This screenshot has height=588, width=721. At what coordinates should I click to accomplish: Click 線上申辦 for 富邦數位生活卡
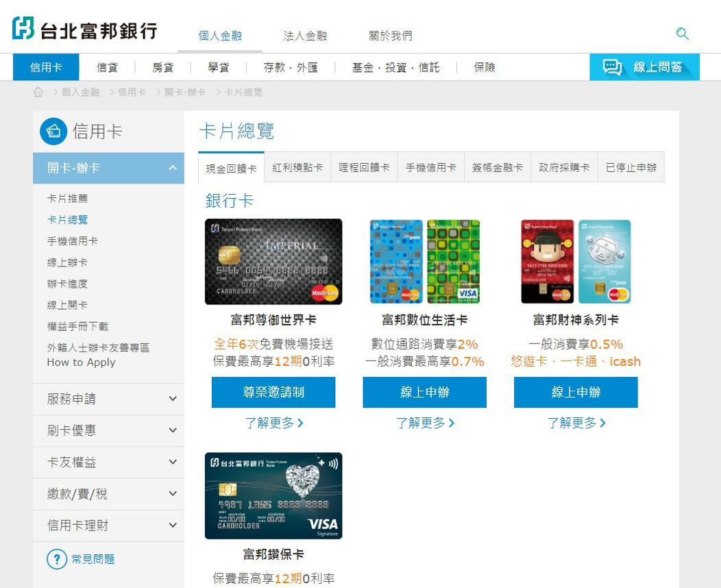click(x=425, y=392)
